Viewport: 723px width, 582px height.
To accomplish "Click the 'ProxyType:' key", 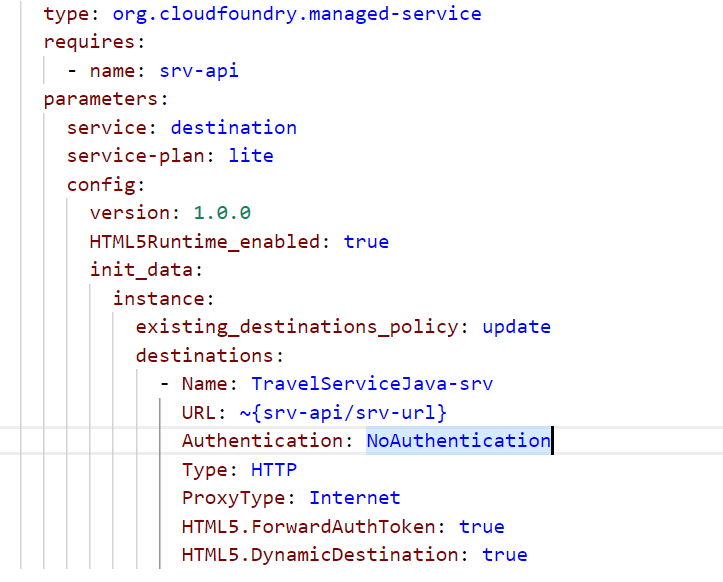I will tap(239, 498).
